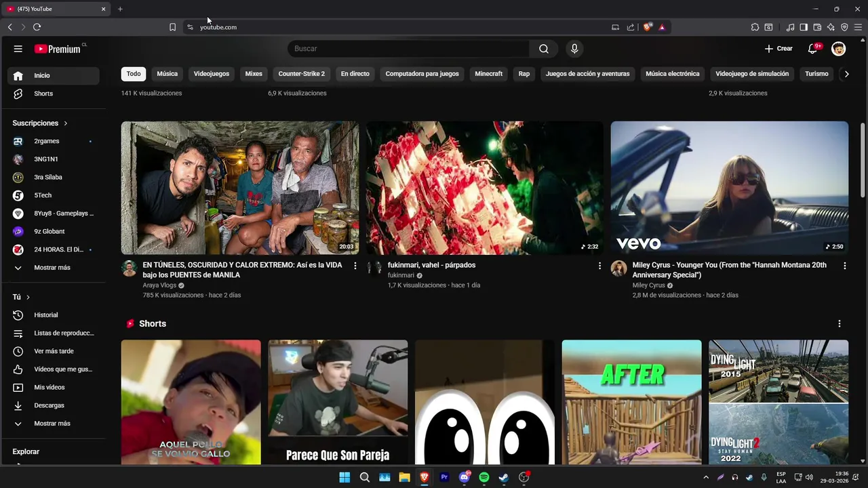868x488 pixels.
Task: Open Ver más tarde in sidebar
Action: [x=54, y=351]
